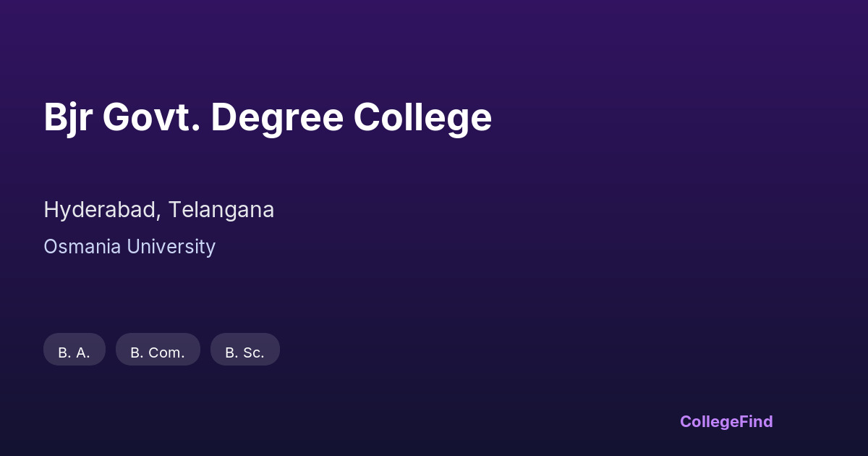Open the Osmania University affiliation link
Viewport: 868px width, 456px height.
click(x=129, y=247)
